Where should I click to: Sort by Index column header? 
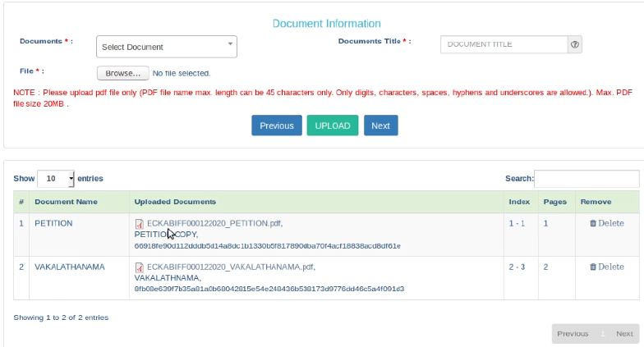tap(519, 202)
